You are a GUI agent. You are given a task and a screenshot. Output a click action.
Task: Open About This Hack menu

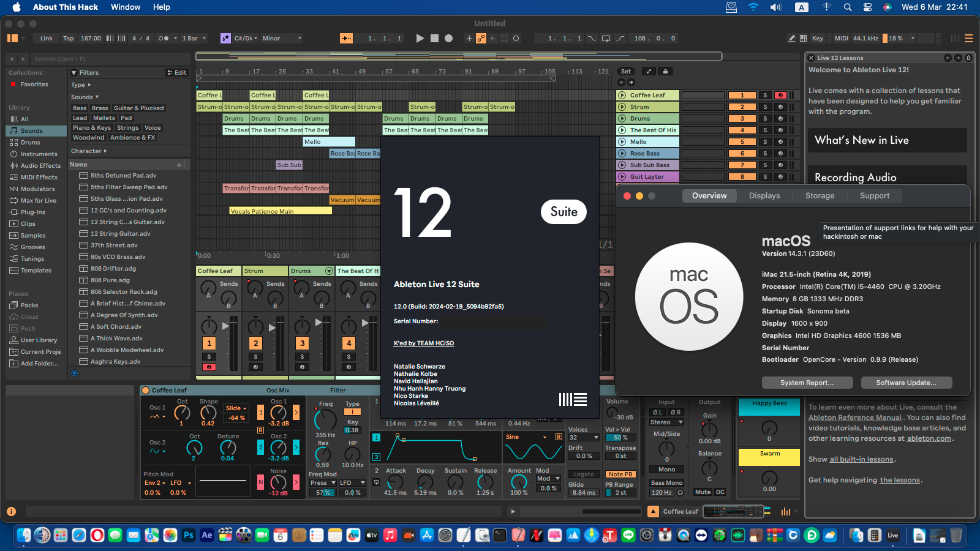coord(66,7)
